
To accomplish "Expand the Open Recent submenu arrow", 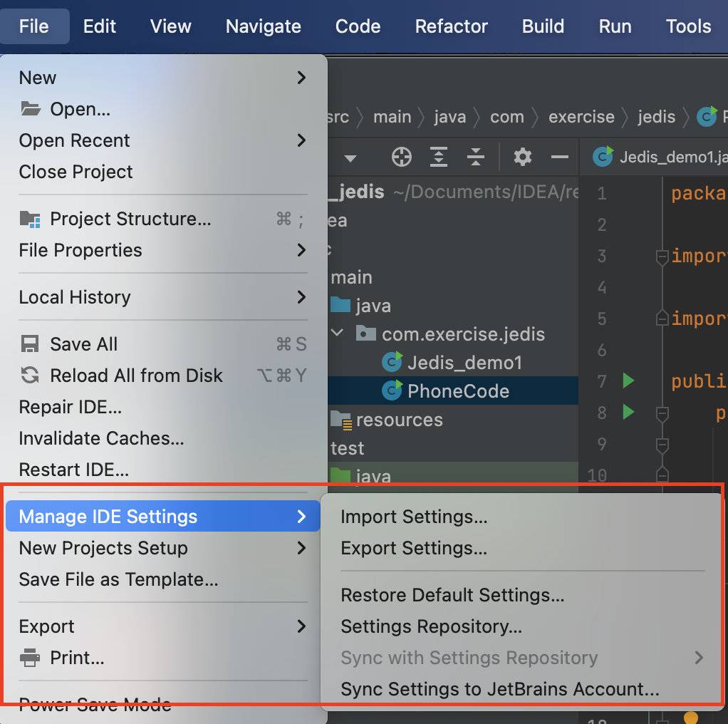I will (x=301, y=140).
